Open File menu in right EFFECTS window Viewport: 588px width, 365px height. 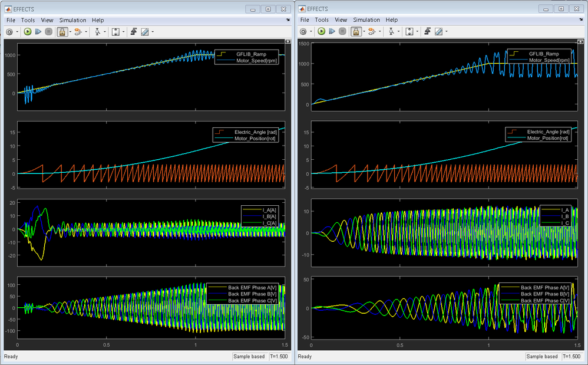coord(305,20)
